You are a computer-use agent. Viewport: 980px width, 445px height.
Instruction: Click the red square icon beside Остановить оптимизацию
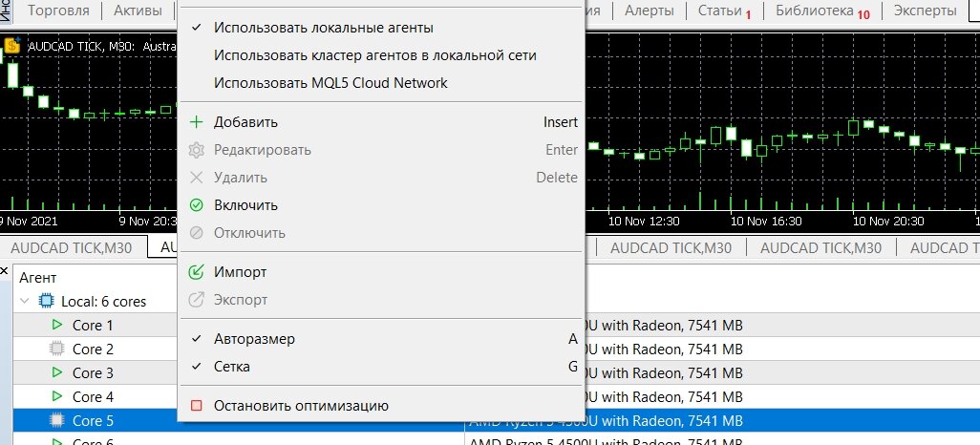(x=196, y=406)
